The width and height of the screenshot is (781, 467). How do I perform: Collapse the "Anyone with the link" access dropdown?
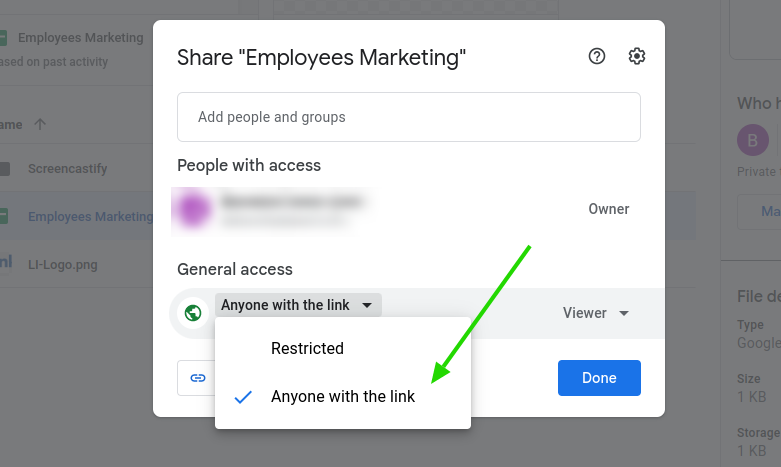[298, 305]
